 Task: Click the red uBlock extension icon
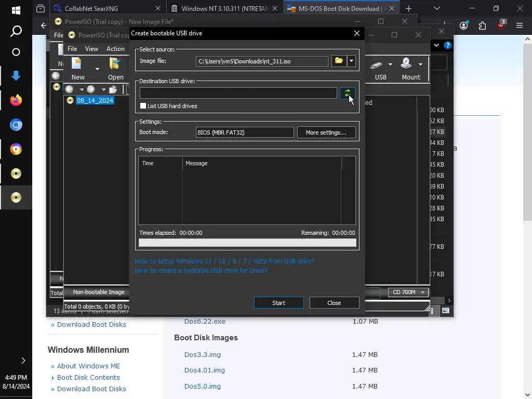tap(501, 25)
